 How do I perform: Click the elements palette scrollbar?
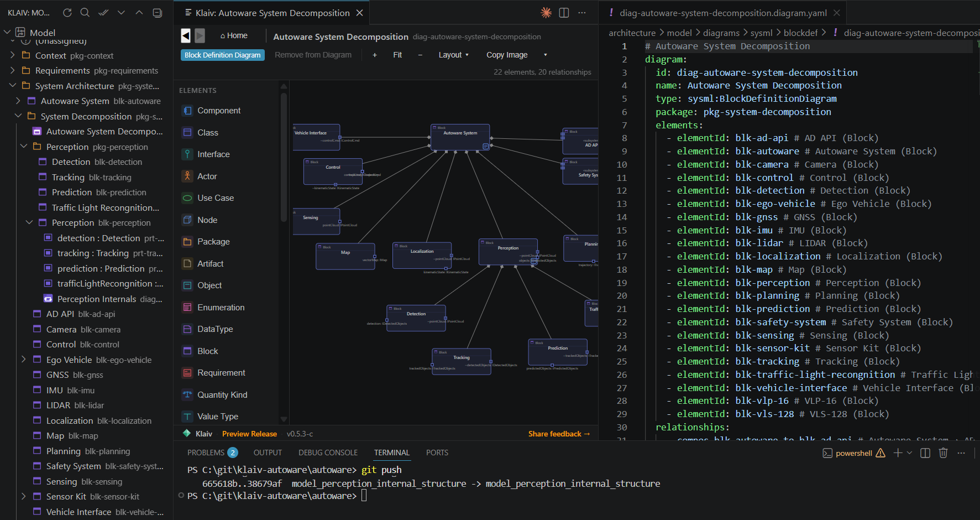click(x=284, y=157)
